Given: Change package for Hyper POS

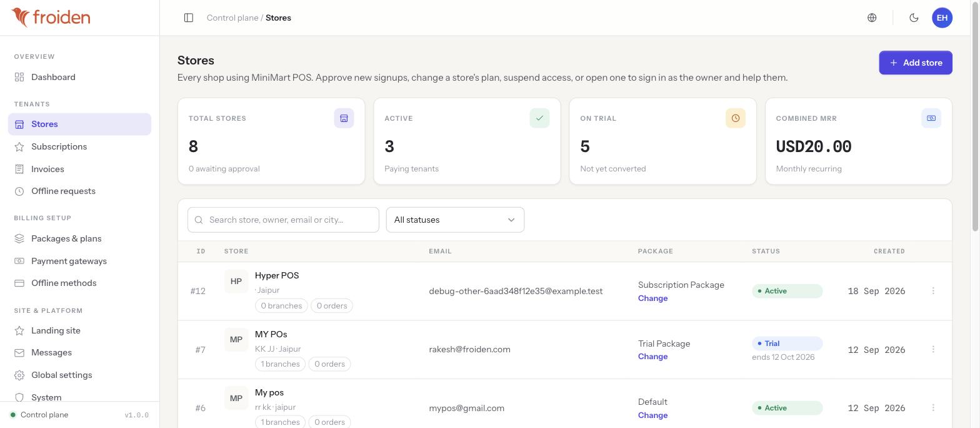Looking at the screenshot, I should coord(652,298).
